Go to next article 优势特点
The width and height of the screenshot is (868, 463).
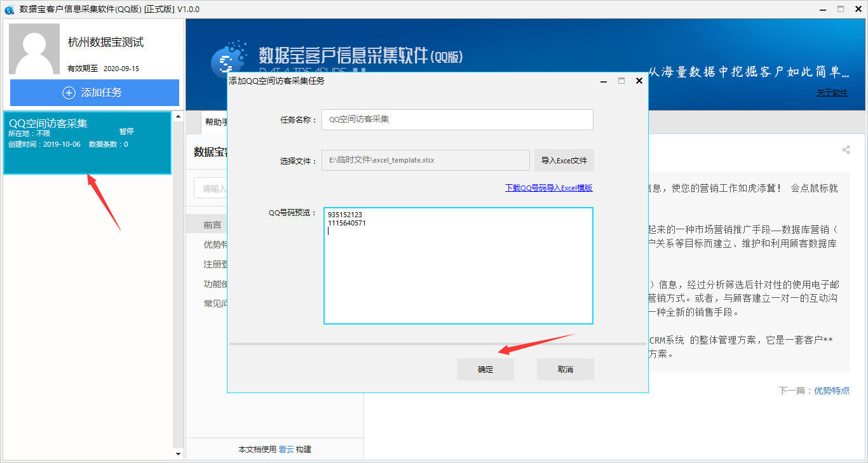click(x=832, y=391)
